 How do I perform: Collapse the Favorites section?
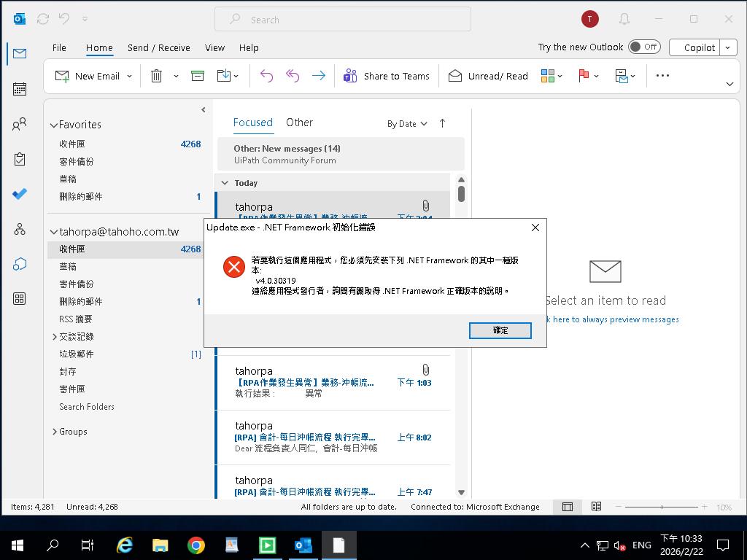pyautogui.click(x=53, y=125)
